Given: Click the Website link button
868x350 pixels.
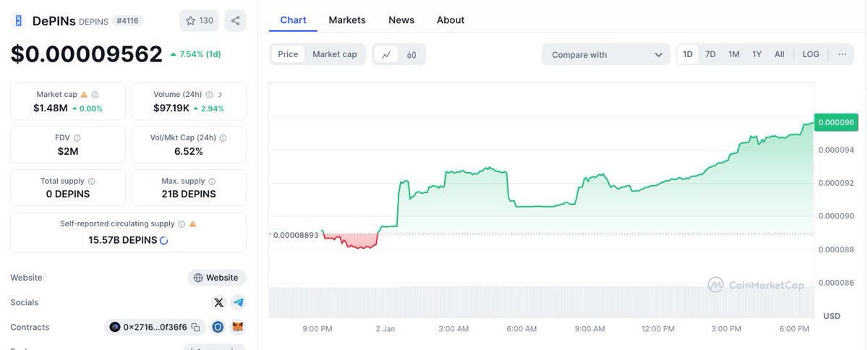Looking at the screenshot, I should click(x=216, y=278).
